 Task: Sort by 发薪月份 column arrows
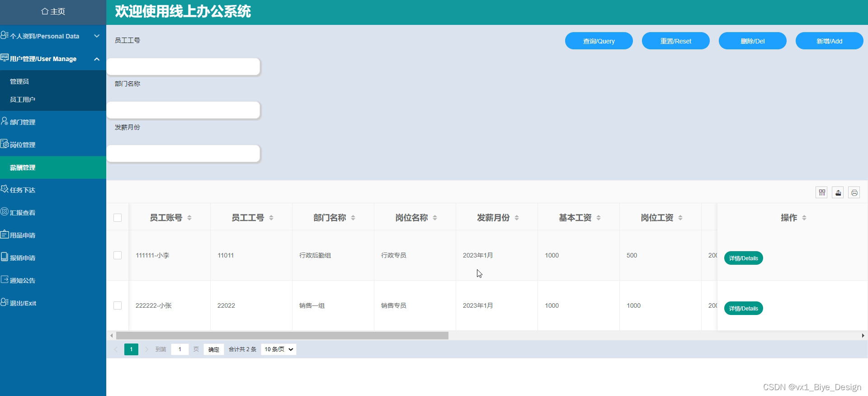pos(517,218)
